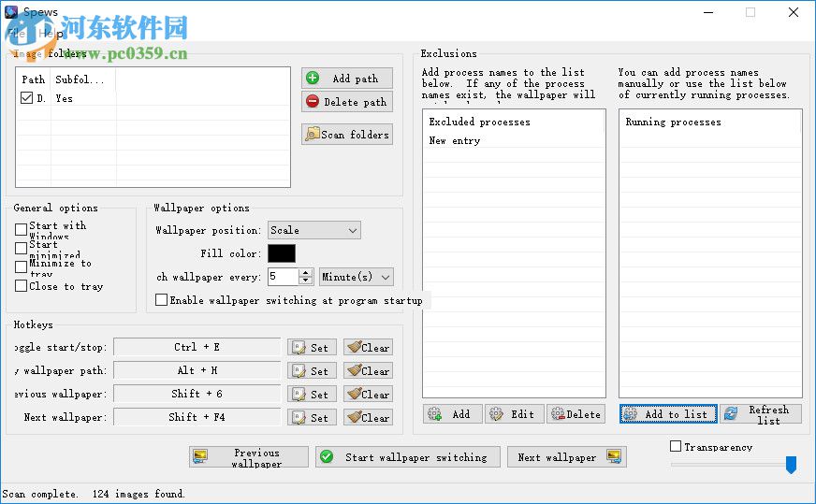
Task: Click the Yes subfolder cell
Action: [x=64, y=98]
